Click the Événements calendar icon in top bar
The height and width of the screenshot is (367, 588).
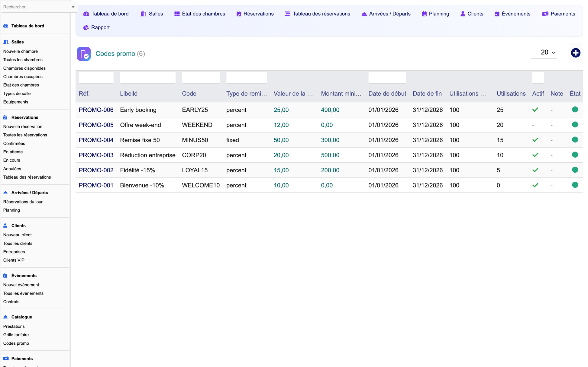(497, 14)
